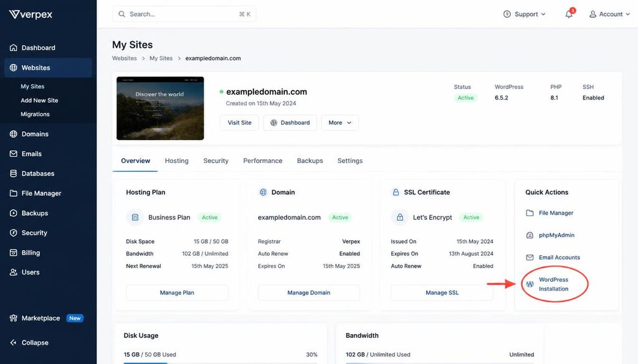Click the Domains globe icon
The height and width of the screenshot is (364, 638).
[x=14, y=134]
